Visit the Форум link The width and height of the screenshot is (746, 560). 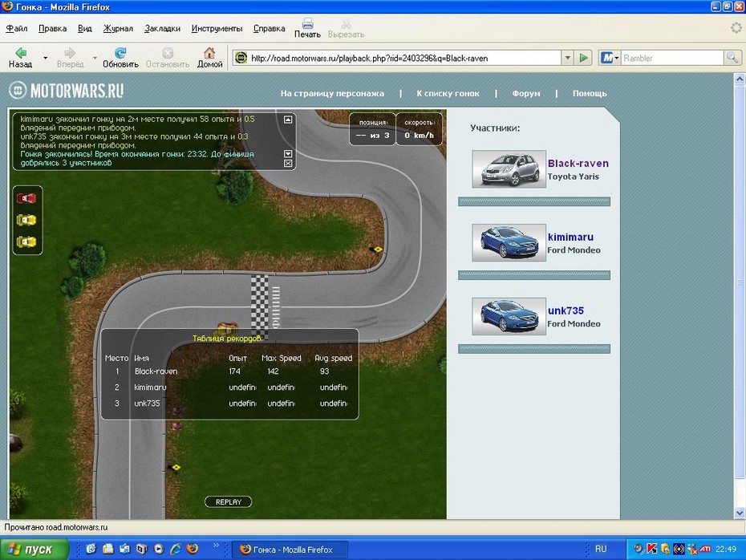526,93
